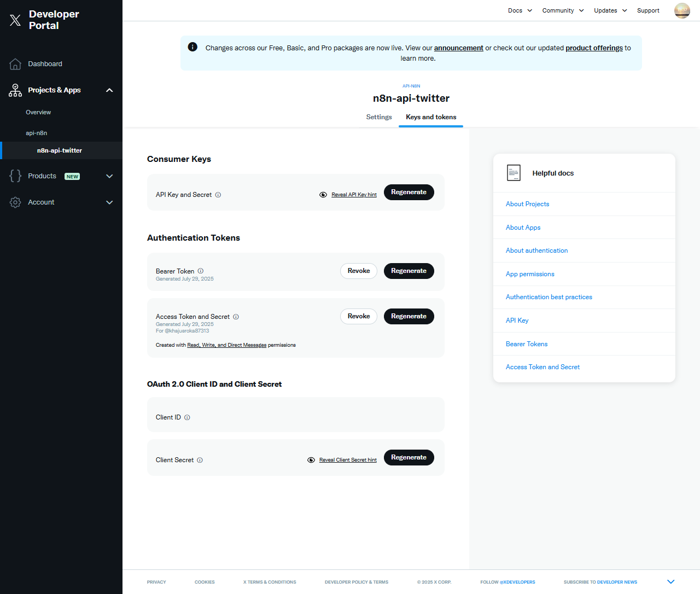700x594 pixels.
Task: Toggle the eye icon for API Key hint
Action: tap(323, 195)
